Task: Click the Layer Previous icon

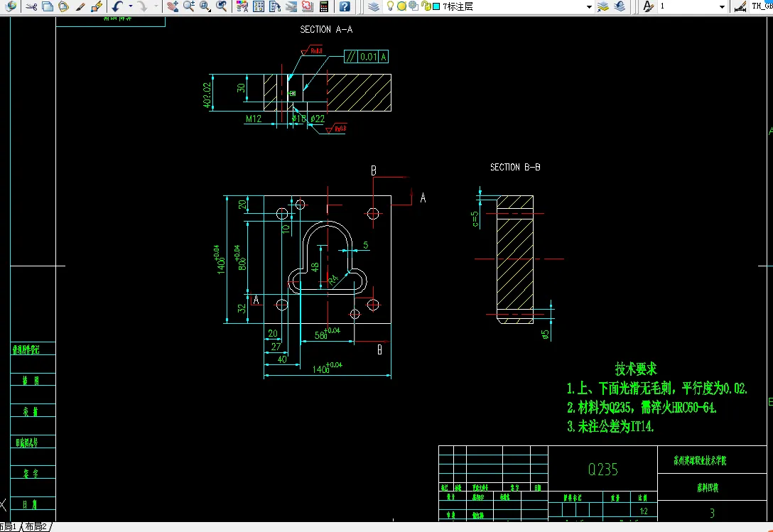Action: coord(620,6)
